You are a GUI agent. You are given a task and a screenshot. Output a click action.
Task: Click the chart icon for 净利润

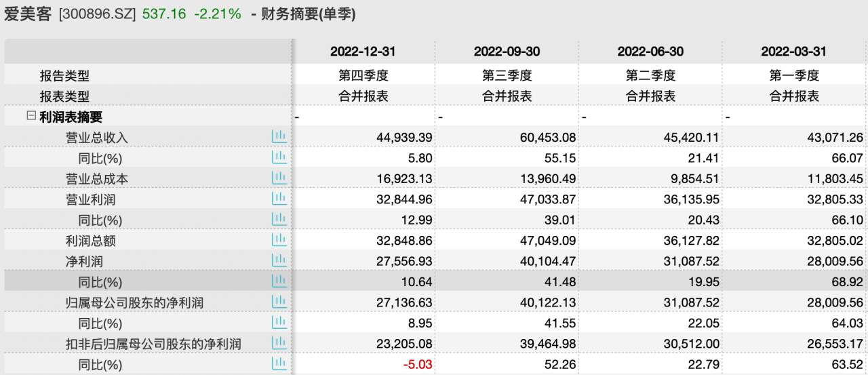point(279,260)
